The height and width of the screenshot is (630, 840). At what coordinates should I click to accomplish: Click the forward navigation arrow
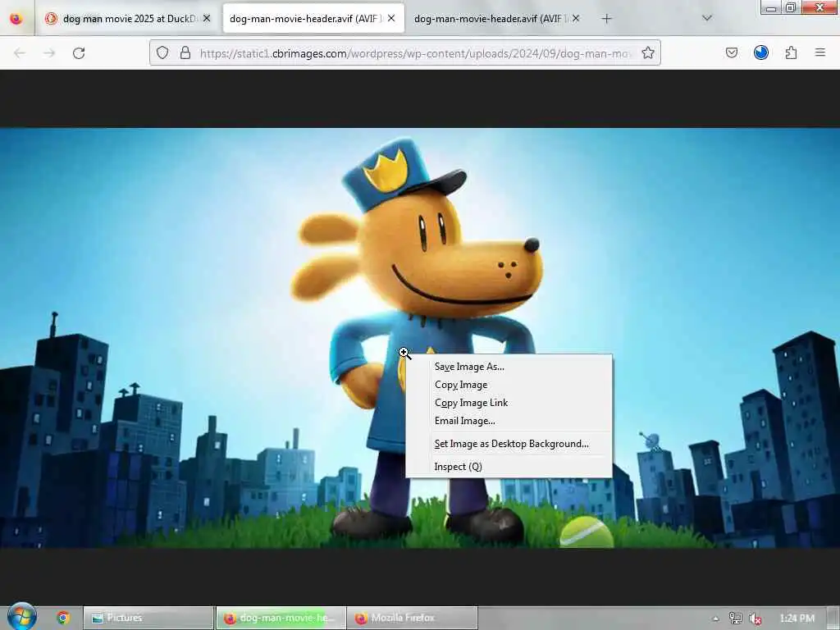click(49, 53)
